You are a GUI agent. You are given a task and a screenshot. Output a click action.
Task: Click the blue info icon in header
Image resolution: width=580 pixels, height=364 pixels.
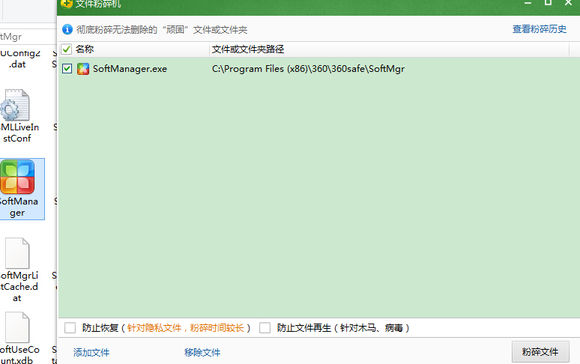[67, 29]
